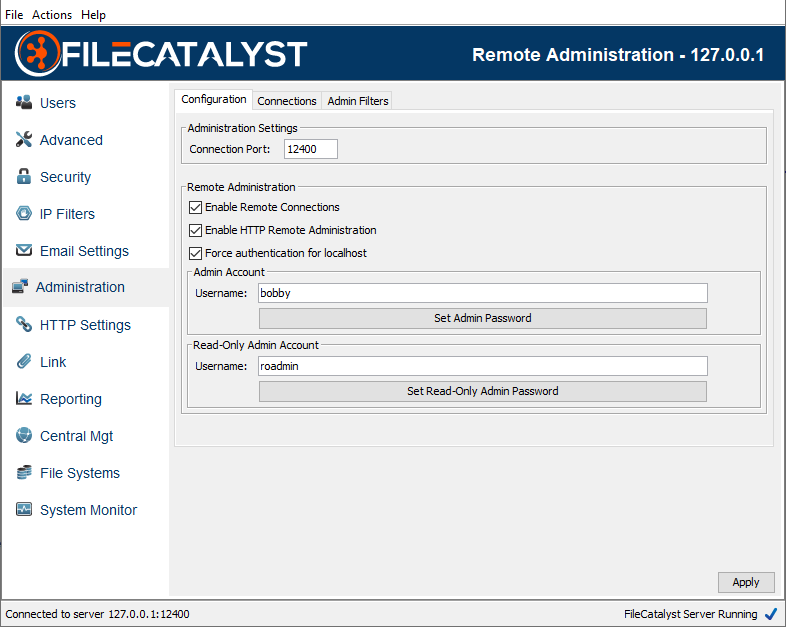786x627 pixels.
Task: Click the System Monitor screen icon
Action: 24,510
